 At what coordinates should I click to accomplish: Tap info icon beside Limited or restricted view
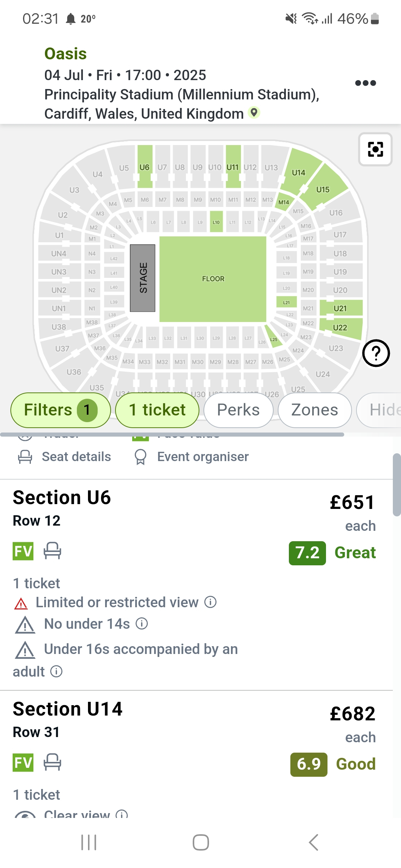[211, 602]
